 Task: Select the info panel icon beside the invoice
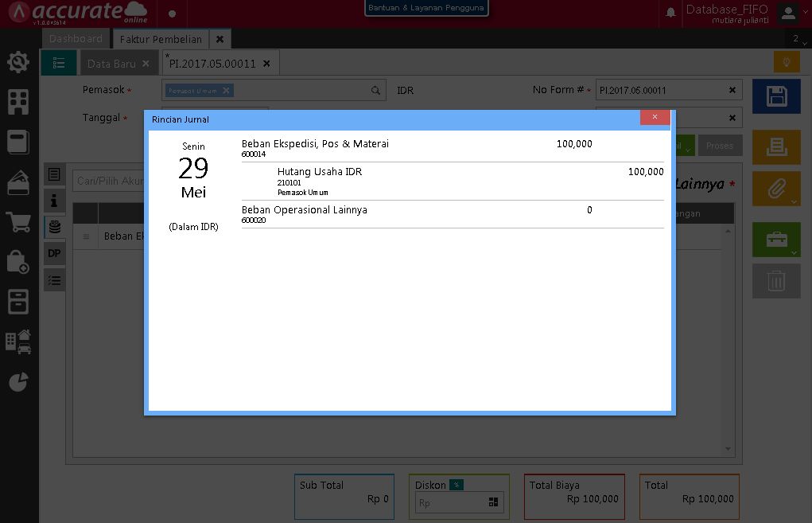54,201
